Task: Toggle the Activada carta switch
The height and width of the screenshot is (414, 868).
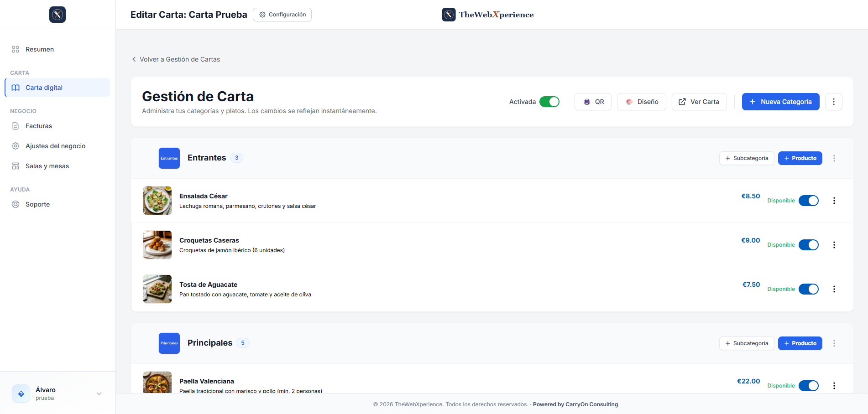Action: point(549,102)
